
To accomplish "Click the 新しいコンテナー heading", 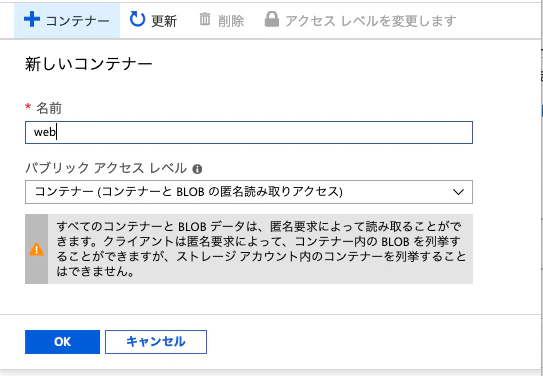I will (89, 65).
